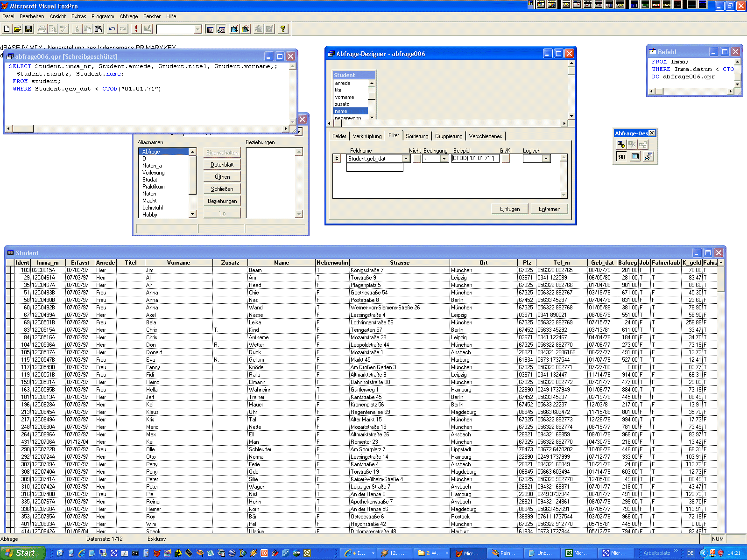This screenshot has height=560, width=747.
Task: Switch to the Verschiedenes tab
Action: click(x=486, y=136)
